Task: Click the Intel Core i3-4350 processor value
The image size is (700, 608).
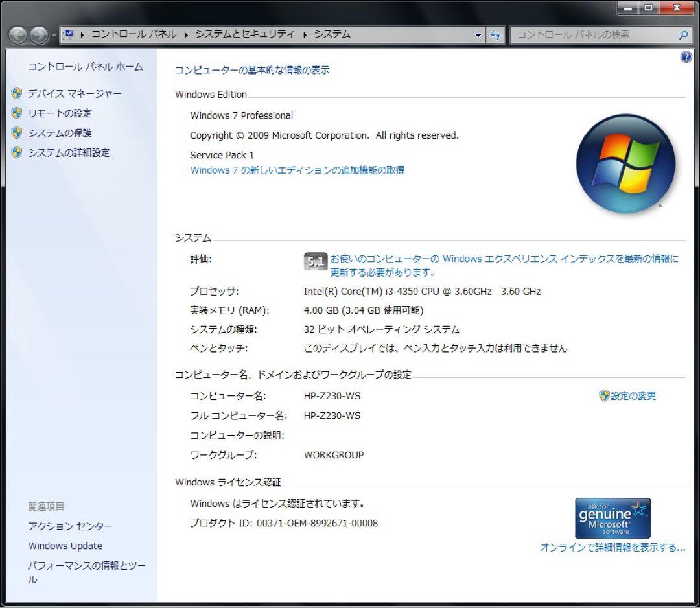Action: tap(423, 292)
